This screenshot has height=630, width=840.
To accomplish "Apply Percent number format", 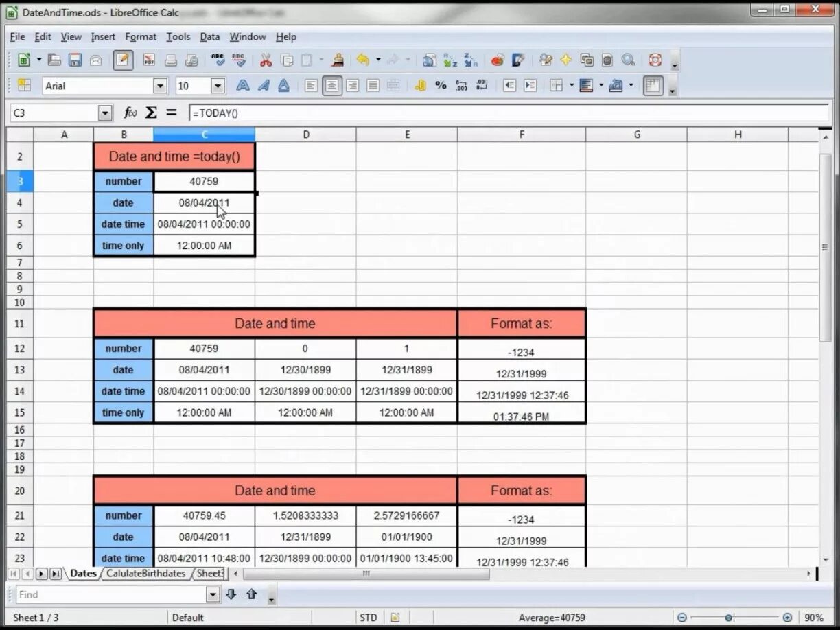I will [x=441, y=86].
